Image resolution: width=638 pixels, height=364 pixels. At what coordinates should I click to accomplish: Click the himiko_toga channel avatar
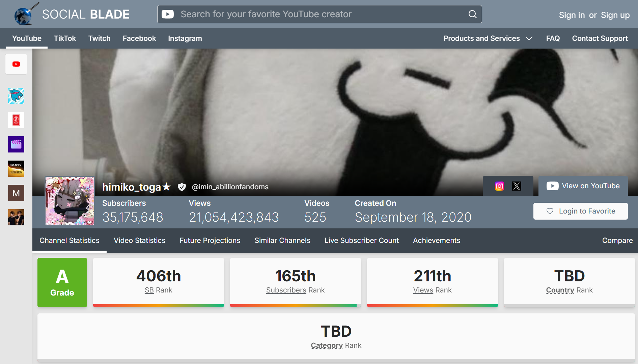(70, 201)
